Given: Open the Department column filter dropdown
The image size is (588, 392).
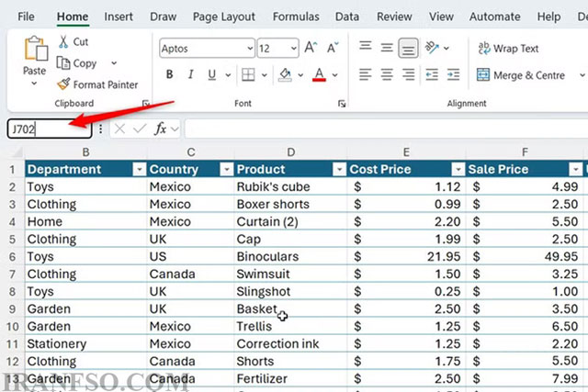Looking at the screenshot, I should pyautogui.click(x=139, y=170).
